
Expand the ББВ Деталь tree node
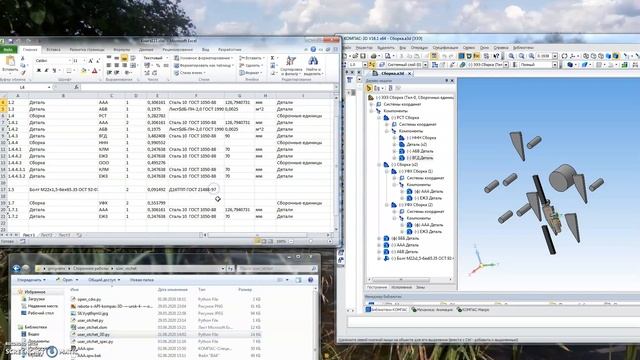point(379,238)
